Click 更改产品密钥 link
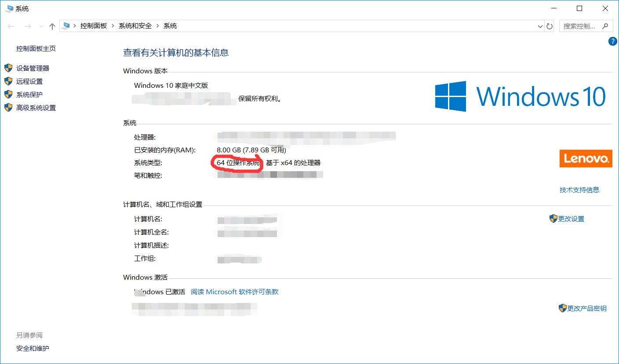619x364 pixels. pos(587,308)
